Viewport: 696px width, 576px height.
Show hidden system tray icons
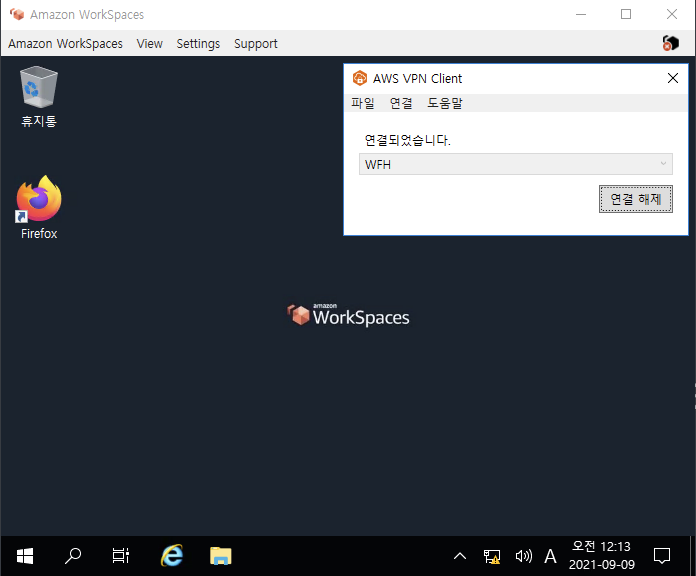pos(460,556)
